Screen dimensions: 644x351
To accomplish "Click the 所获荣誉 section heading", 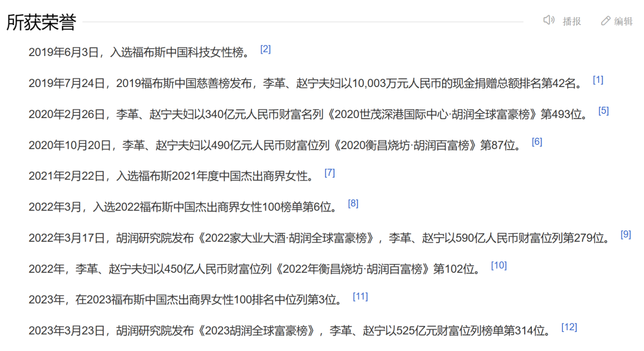I will pyautogui.click(x=41, y=22).
